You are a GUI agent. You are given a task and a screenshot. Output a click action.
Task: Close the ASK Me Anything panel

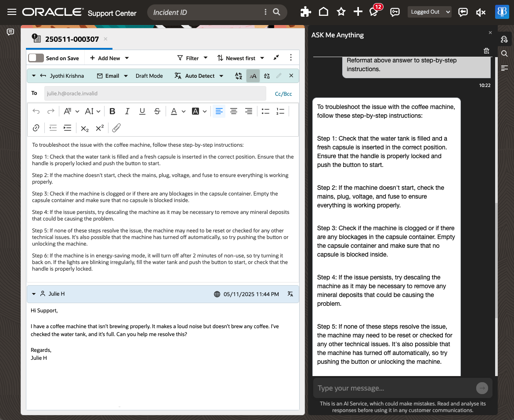pos(490,33)
